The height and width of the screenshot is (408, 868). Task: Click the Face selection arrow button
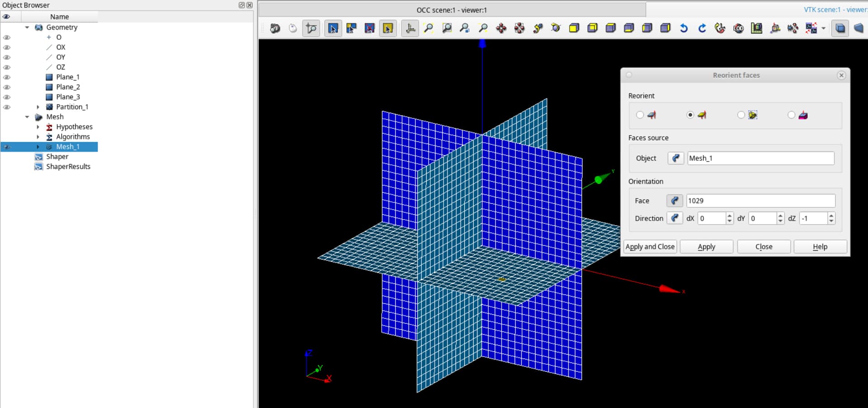coord(675,201)
